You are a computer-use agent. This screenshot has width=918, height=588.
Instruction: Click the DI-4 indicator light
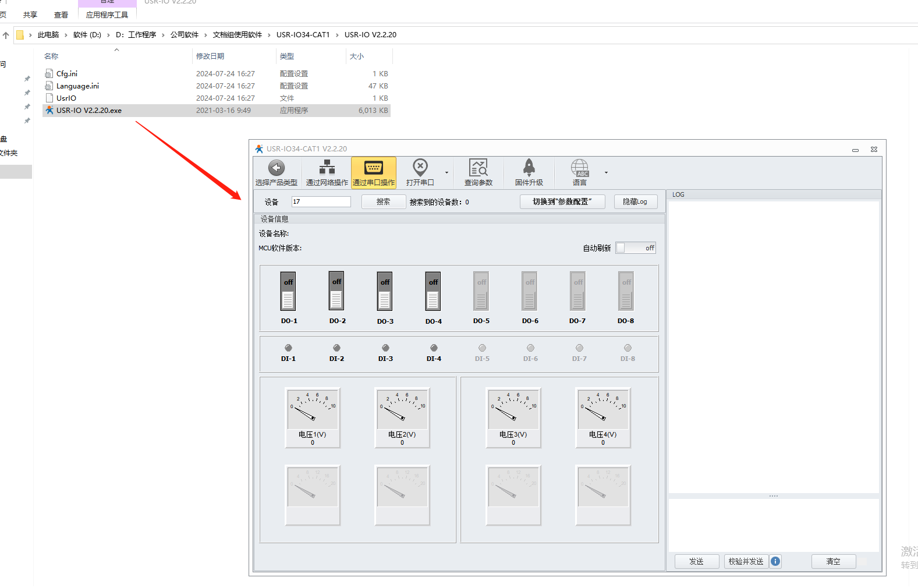click(434, 348)
